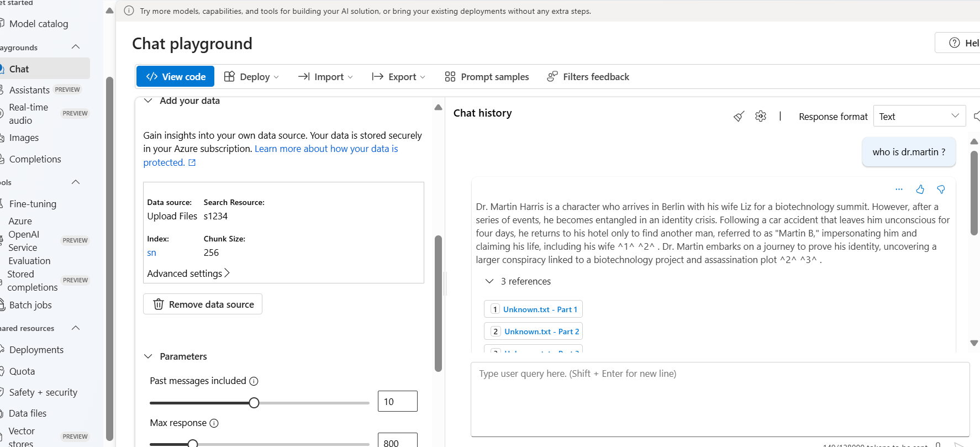Click the Past messages included info icon
Screen dimensions: 980x447
[254, 381]
